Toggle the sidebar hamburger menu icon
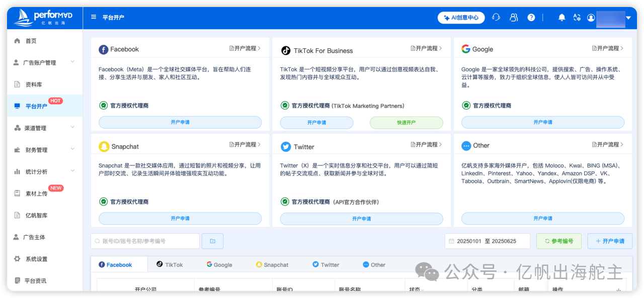 point(94,17)
